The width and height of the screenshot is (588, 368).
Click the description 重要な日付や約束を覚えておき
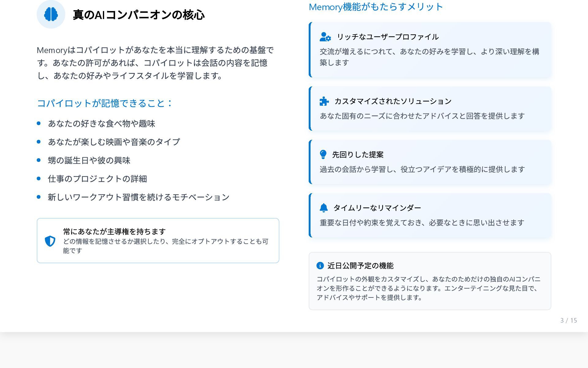coord(422,223)
